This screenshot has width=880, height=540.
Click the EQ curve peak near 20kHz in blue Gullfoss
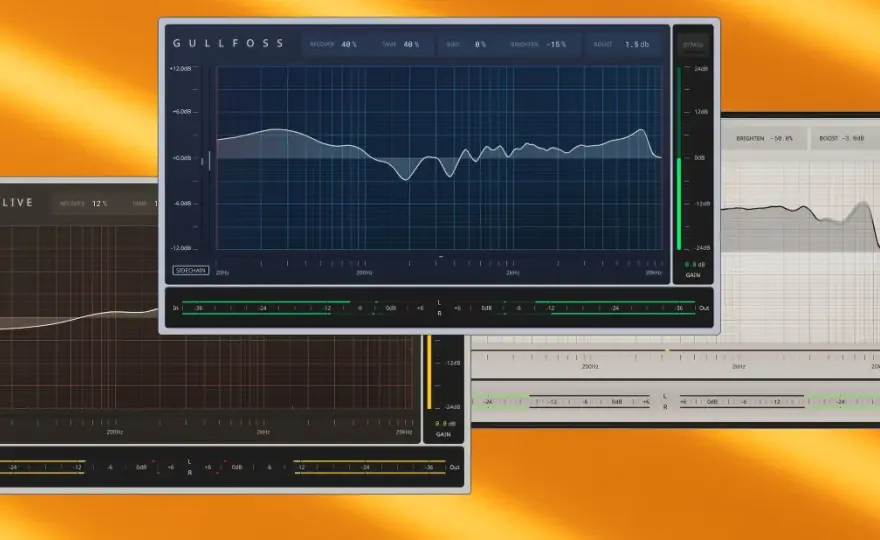[x=641, y=131]
